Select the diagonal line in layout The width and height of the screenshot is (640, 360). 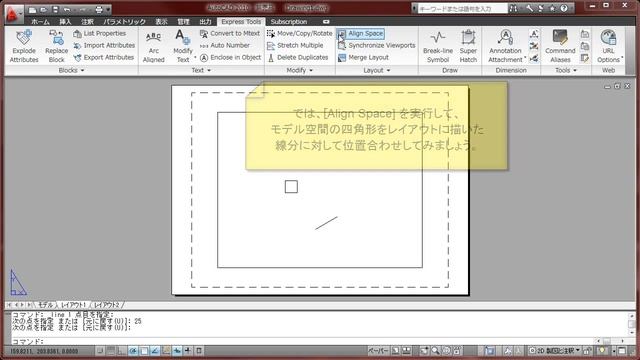[x=326, y=223]
